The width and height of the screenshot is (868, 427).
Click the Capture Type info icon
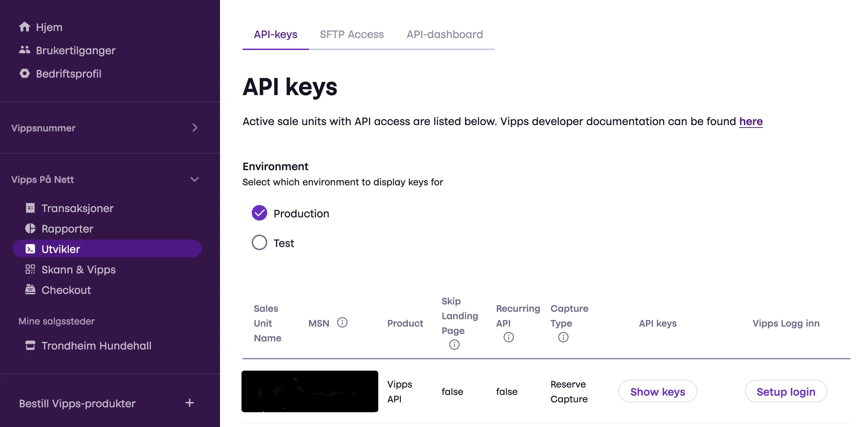(x=563, y=337)
